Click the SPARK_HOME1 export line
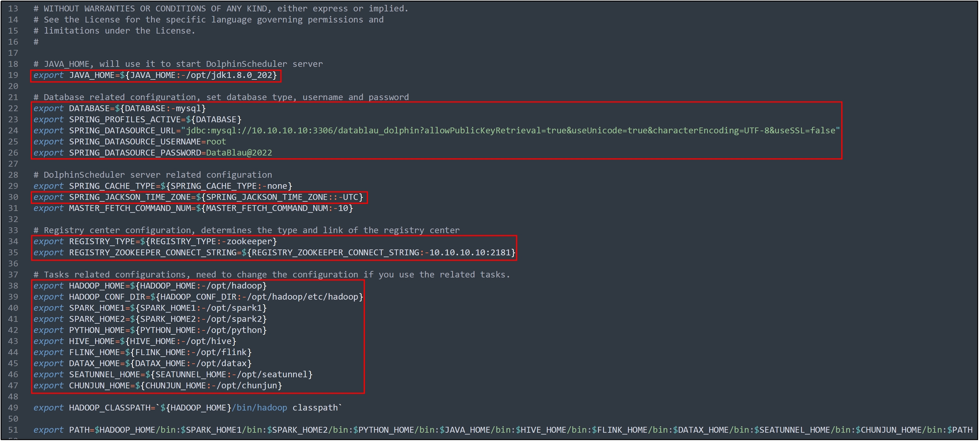 point(150,308)
